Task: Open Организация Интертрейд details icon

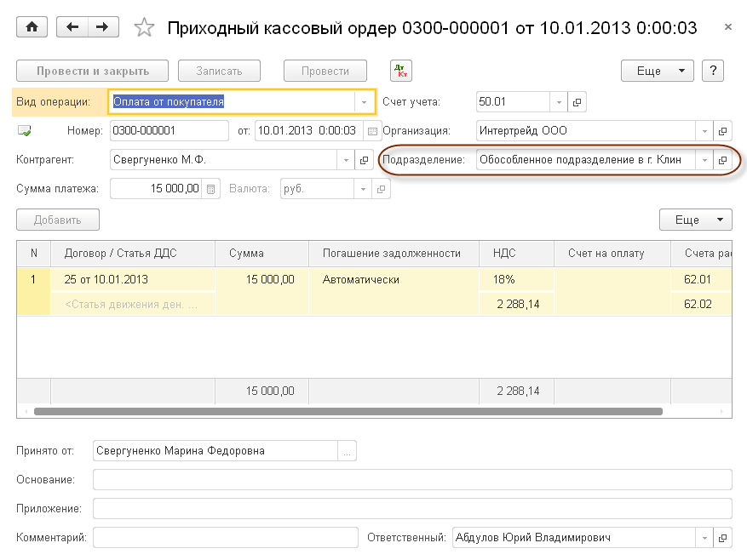Action: [723, 131]
